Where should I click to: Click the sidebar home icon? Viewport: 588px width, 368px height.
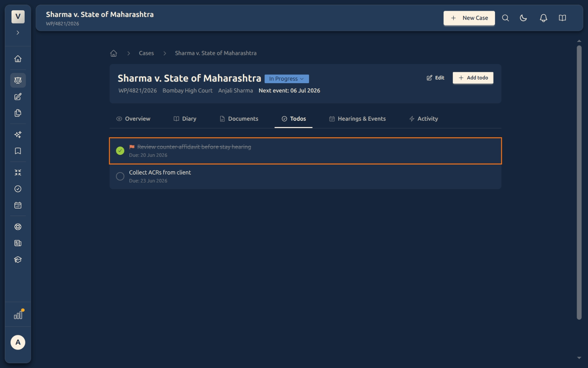point(18,59)
